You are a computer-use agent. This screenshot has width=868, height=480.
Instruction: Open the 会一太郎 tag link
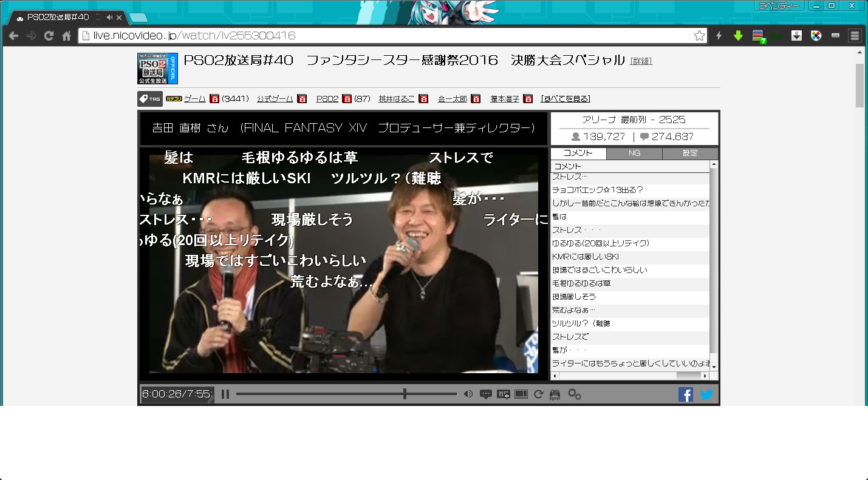[x=453, y=99]
